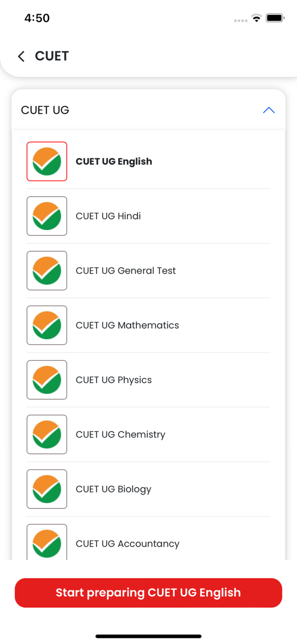Select the CUET UG Mathematics label
Screen dimensions: 297x644
point(127,325)
